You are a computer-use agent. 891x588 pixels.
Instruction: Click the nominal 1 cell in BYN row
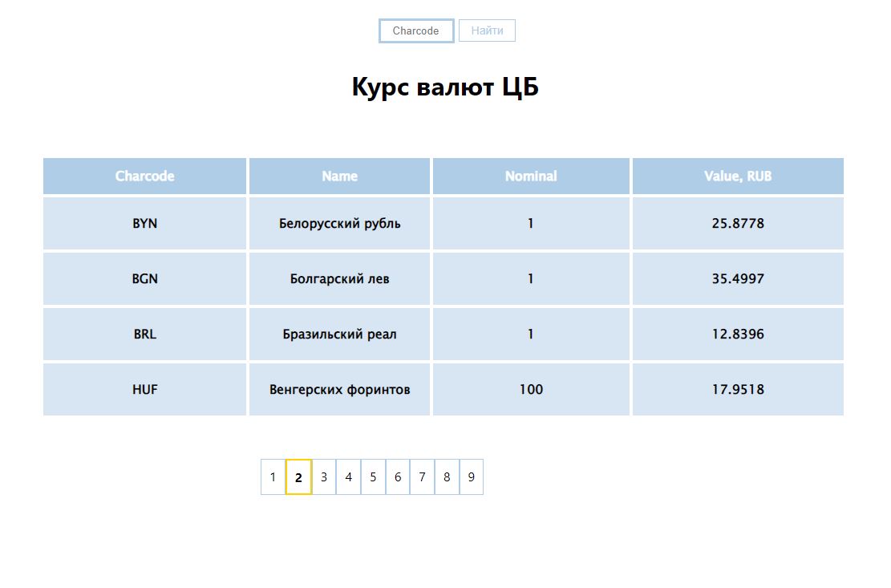tap(531, 223)
